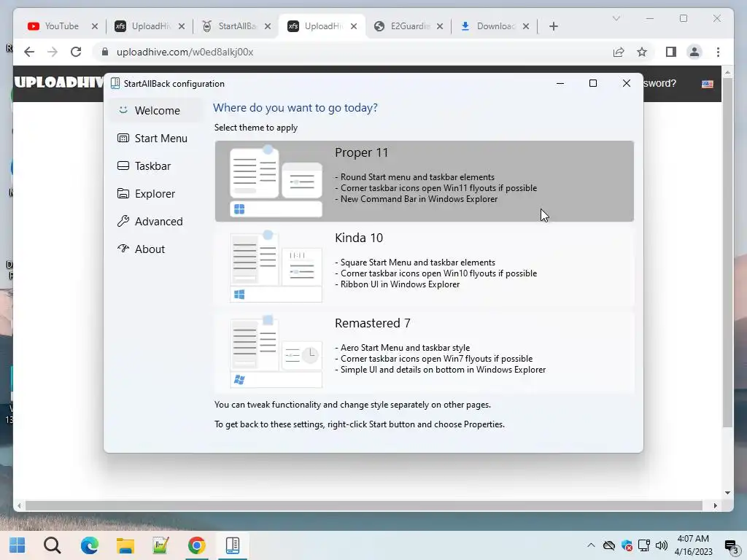Launch Microsoft Edge from taskbar

tap(89, 545)
